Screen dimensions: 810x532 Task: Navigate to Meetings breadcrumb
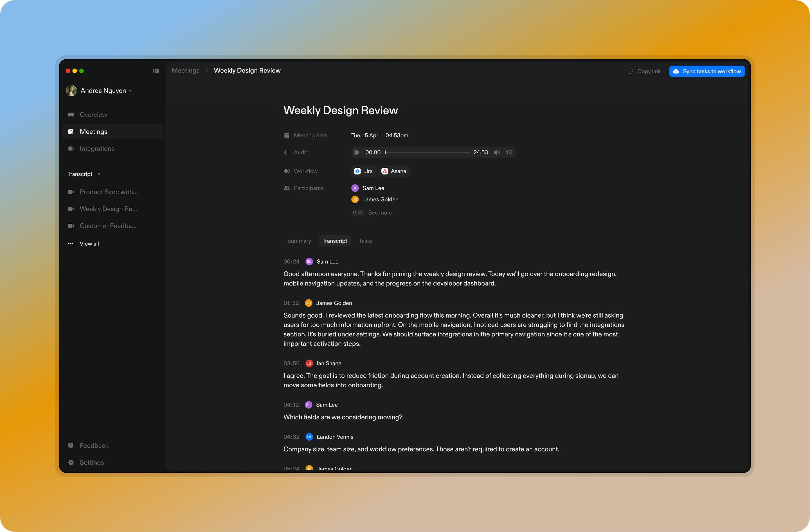coord(185,70)
